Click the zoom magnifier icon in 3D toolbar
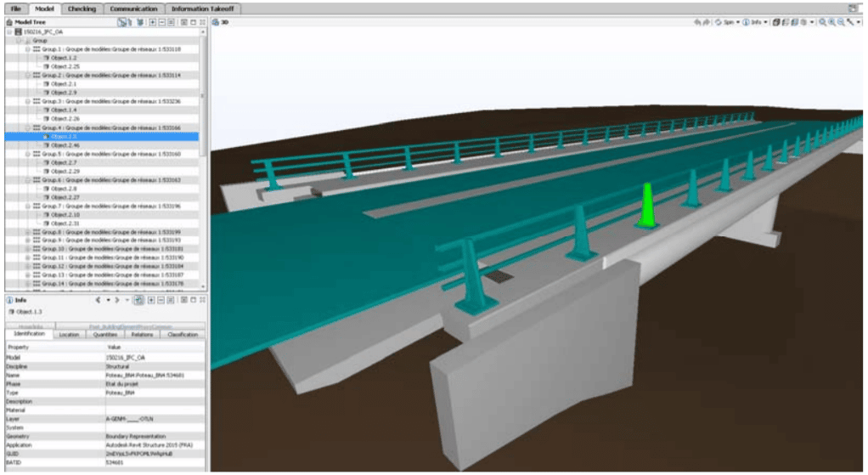This screenshot has height=475, width=868. [823, 21]
